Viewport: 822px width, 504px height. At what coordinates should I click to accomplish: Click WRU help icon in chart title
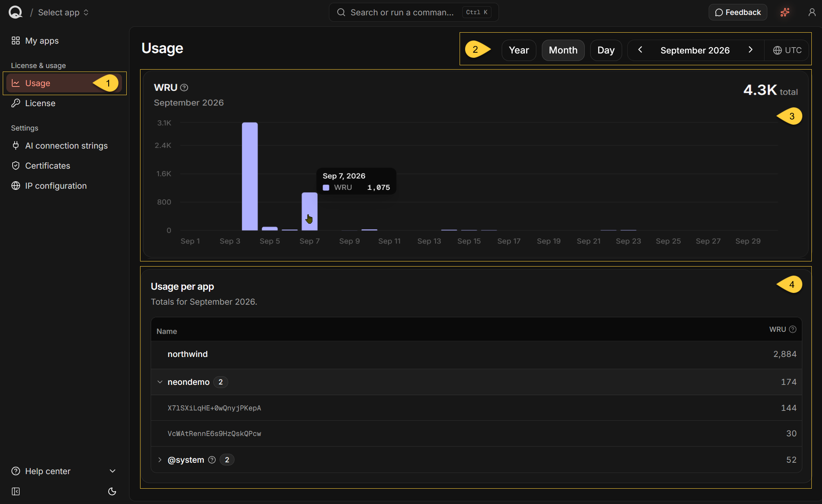click(x=184, y=88)
